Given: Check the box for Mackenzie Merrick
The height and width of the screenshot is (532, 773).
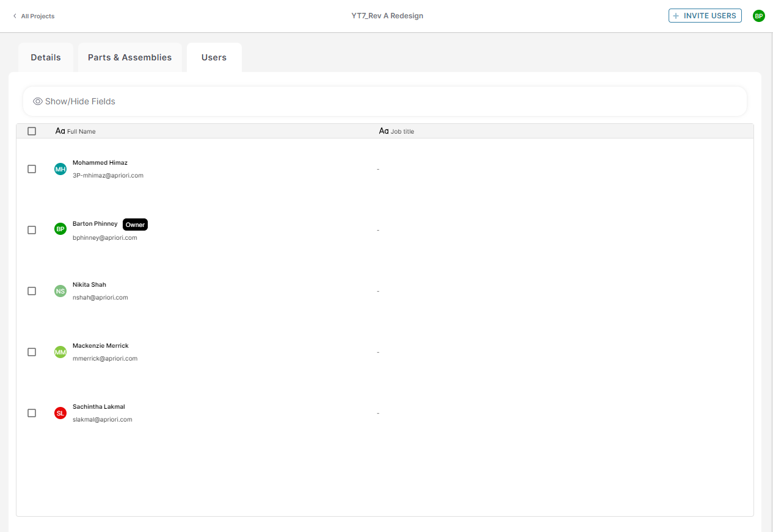Looking at the screenshot, I should (x=32, y=352).
